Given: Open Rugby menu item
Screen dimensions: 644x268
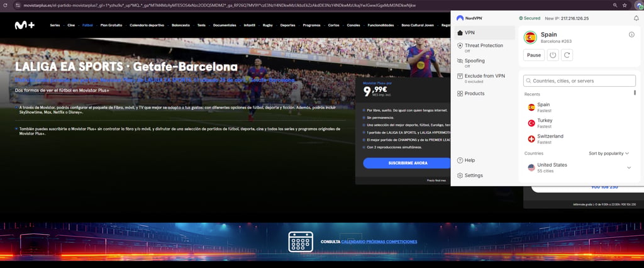Looking at the screenshot, I should [268, 25].
